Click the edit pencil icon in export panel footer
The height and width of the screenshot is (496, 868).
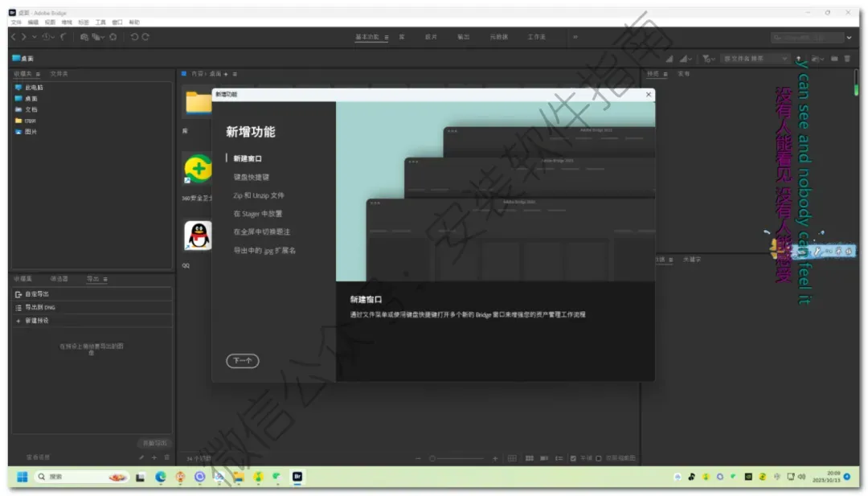141,457
